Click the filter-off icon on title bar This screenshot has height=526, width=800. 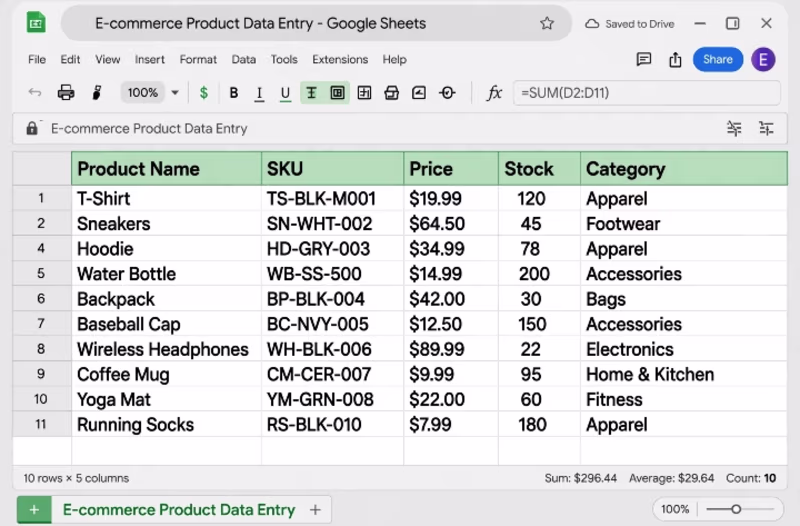pyautogui.click(x=734, y=128)
